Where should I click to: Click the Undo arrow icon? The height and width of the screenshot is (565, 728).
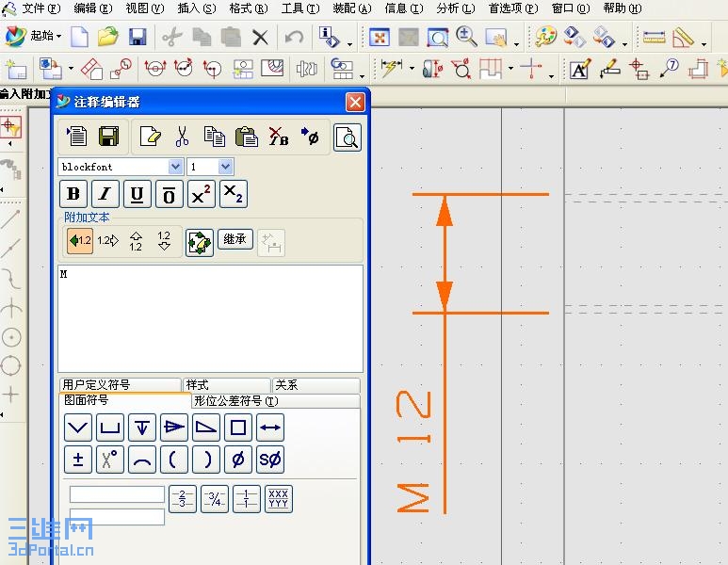click(294, 37)
